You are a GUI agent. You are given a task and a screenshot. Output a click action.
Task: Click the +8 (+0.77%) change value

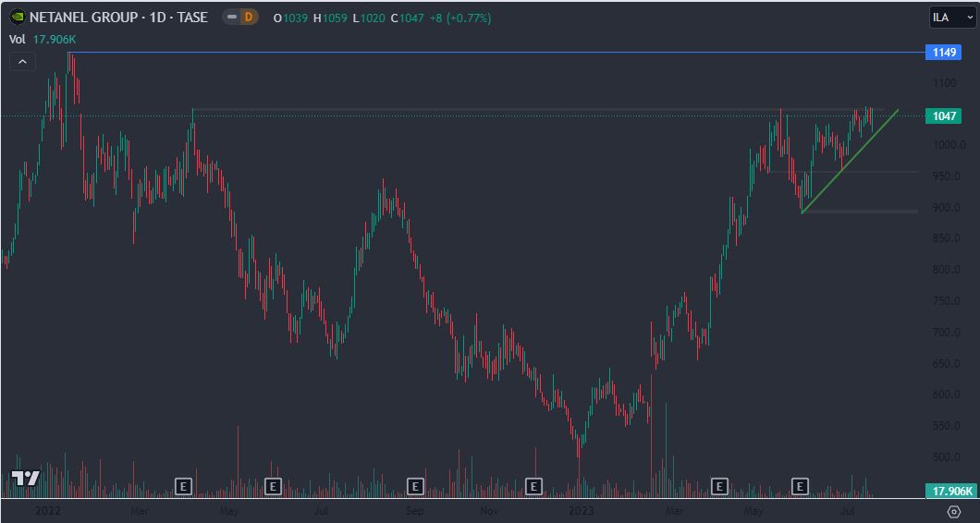tap(460, 18)
